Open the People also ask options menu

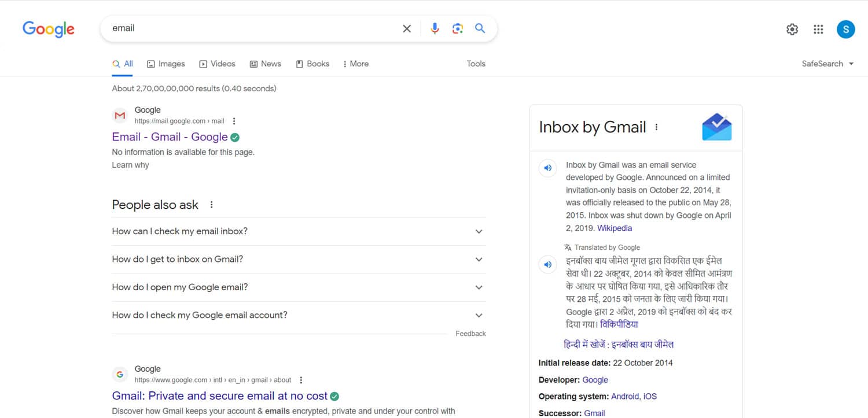point(212,205)
